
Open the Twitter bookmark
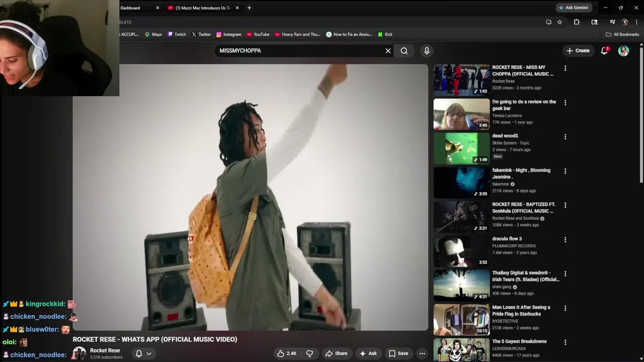(201, 34)
